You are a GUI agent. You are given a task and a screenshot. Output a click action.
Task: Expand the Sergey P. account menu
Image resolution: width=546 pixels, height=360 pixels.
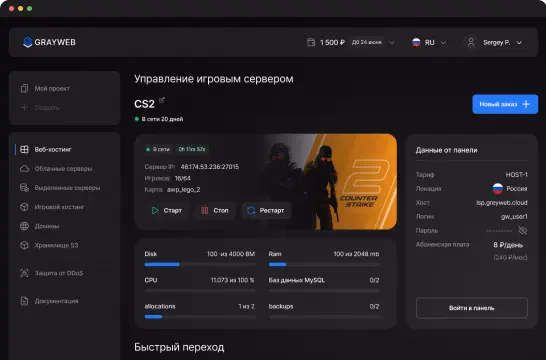click(494, 42)
